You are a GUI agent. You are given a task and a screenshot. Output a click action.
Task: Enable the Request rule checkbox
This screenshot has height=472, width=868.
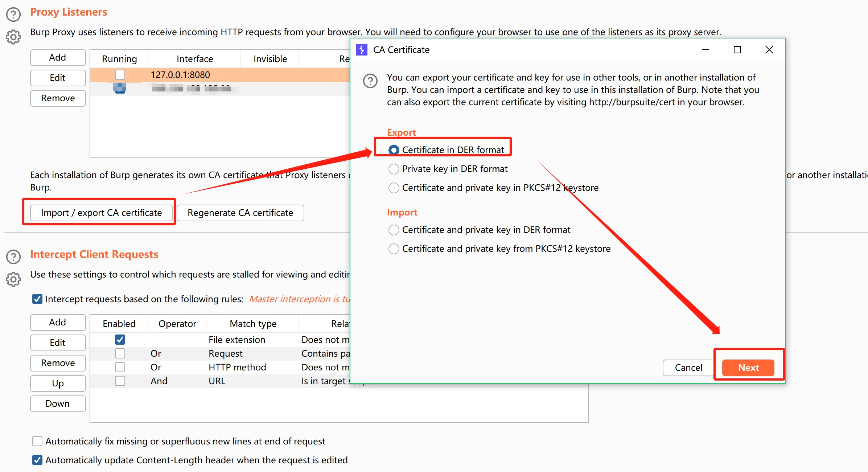(120, 353)
